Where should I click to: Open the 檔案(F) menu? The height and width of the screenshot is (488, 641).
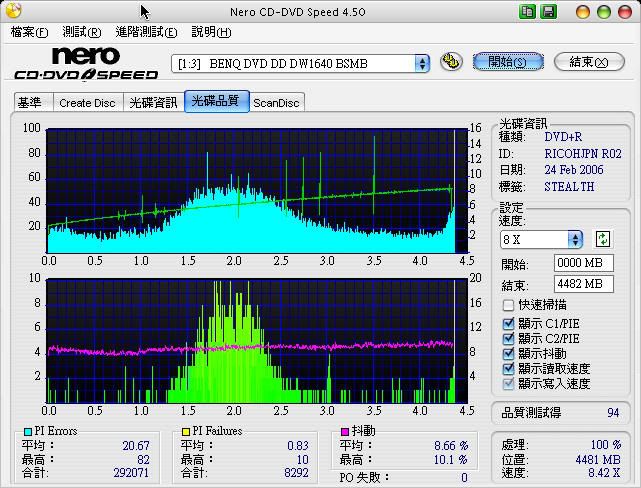click(29, 32)
